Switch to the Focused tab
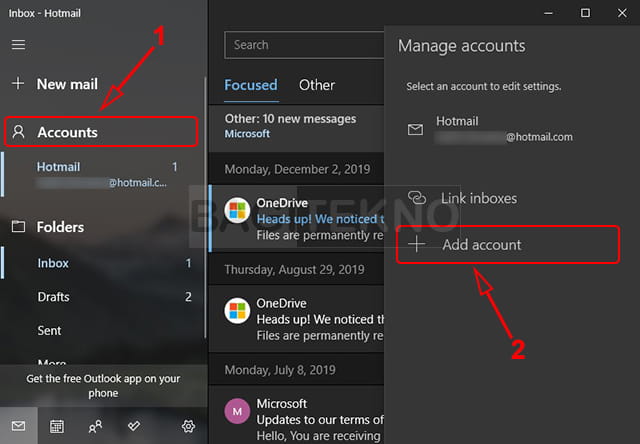This screenshot has width=640, height=444. pyautogui.click(x=251, y=85)
